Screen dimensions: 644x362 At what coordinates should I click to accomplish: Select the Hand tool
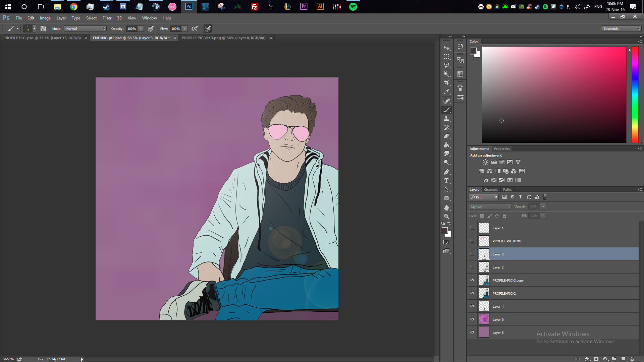click(446, 208)
